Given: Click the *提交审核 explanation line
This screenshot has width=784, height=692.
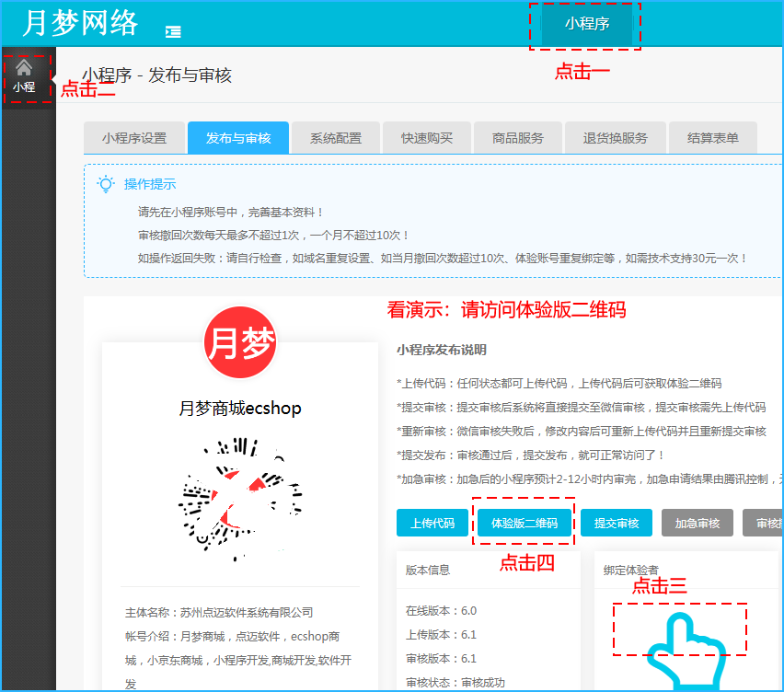Looking at the screenshot, I should coord(581,408).
